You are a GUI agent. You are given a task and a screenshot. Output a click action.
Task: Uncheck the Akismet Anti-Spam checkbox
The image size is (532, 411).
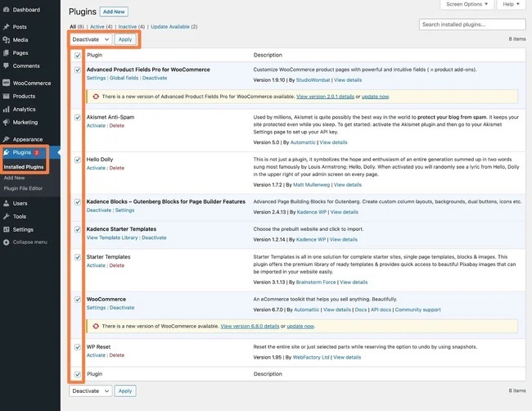click(78, 117)
